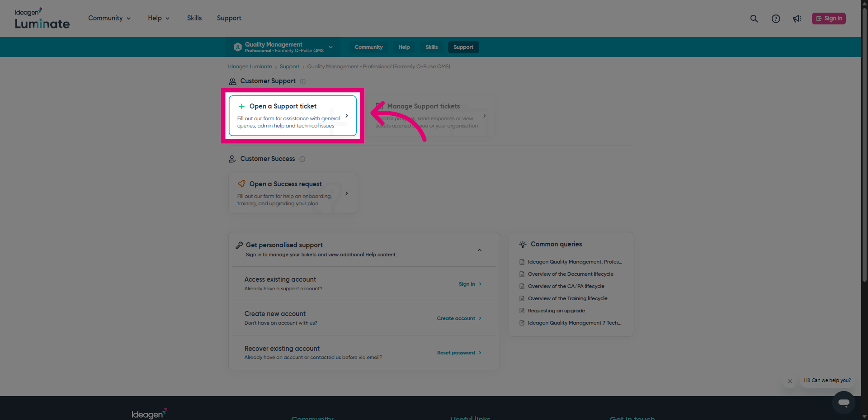Expand the Help dropdown menu
This screenshot has width=868, height=420.
pos(159,18)
